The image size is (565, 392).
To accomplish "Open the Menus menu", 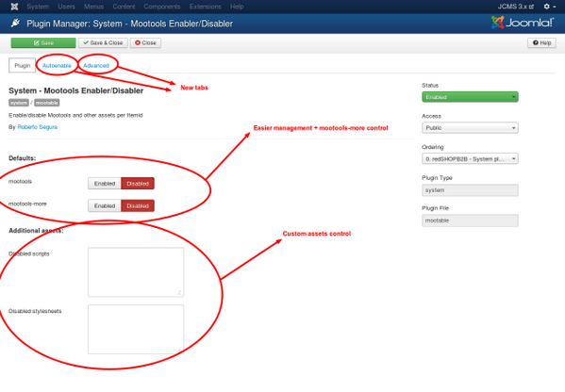I will pyautogui.click(x=93, y=7).
